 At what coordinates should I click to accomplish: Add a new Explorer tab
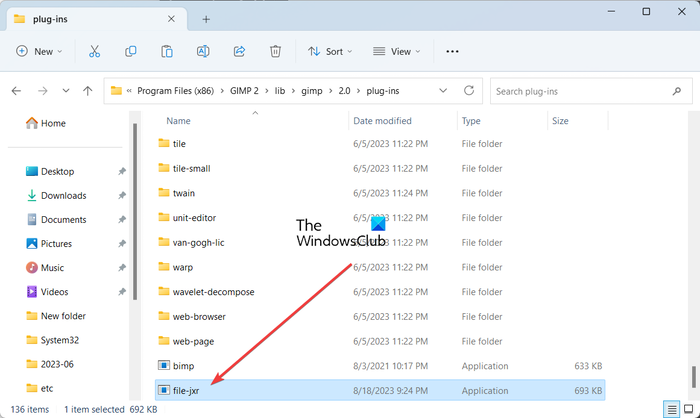coord(206,19)
